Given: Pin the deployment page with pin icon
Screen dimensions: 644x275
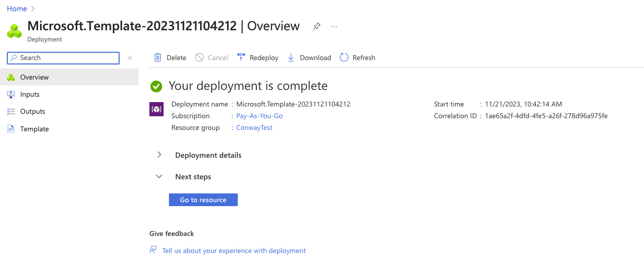Looking at the screenshot, I should pyautogui.click(x=316, y=26).
